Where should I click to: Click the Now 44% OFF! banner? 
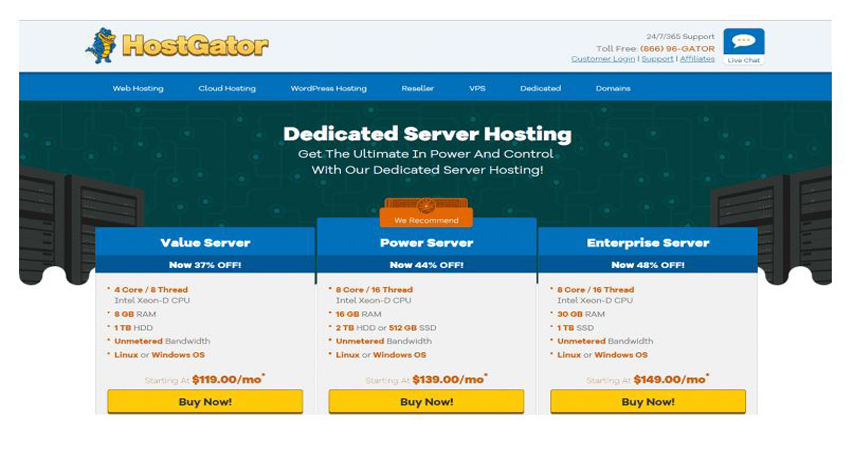pos(426,265)
